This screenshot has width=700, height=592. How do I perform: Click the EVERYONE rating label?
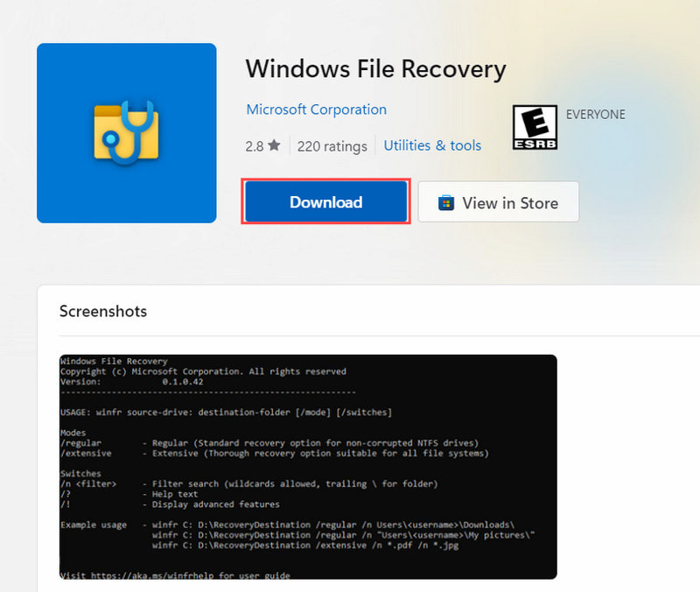595,115
